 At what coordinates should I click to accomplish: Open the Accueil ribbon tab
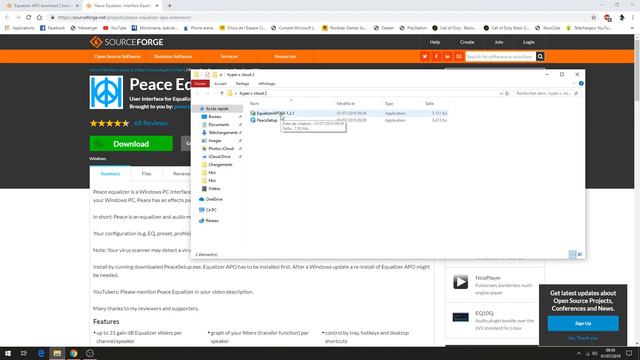click(220, 84)
